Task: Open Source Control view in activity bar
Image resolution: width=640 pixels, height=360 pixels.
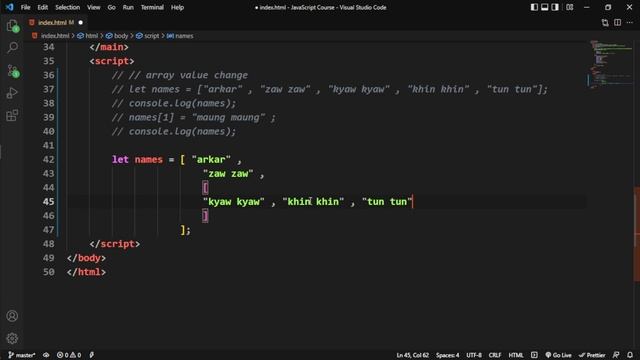Action: pos(12,71)
